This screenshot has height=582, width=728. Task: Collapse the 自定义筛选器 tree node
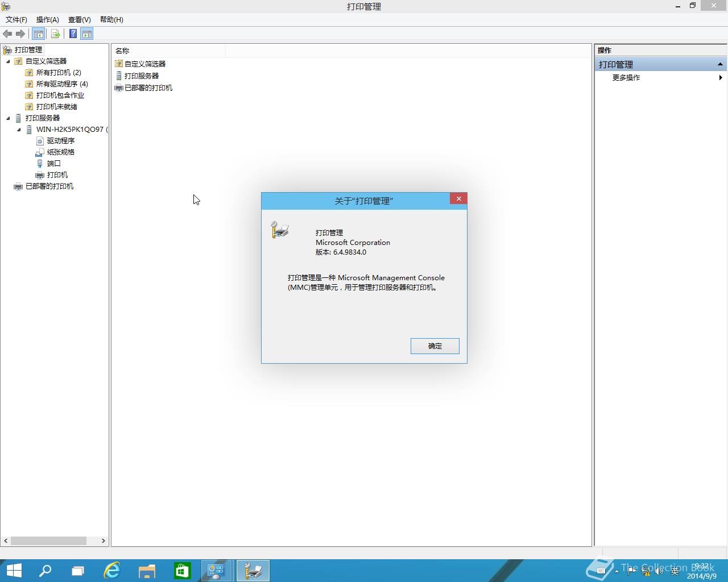tap(8, 61)
